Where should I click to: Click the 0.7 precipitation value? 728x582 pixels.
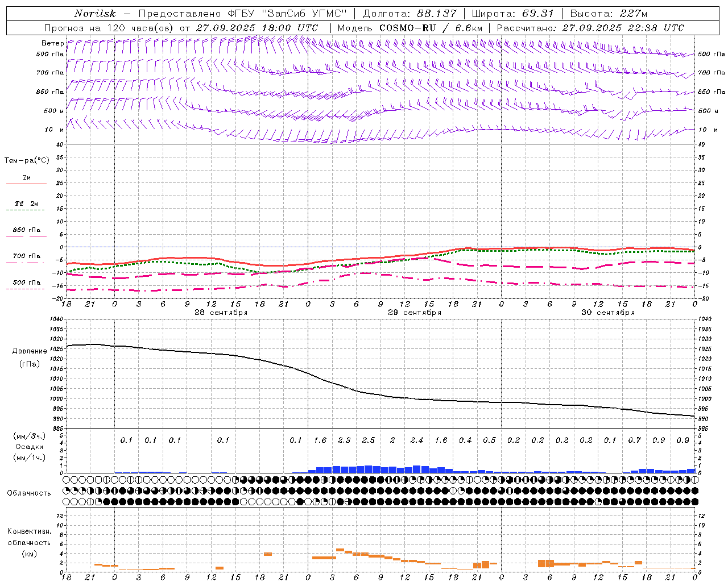tap(635, 440)
